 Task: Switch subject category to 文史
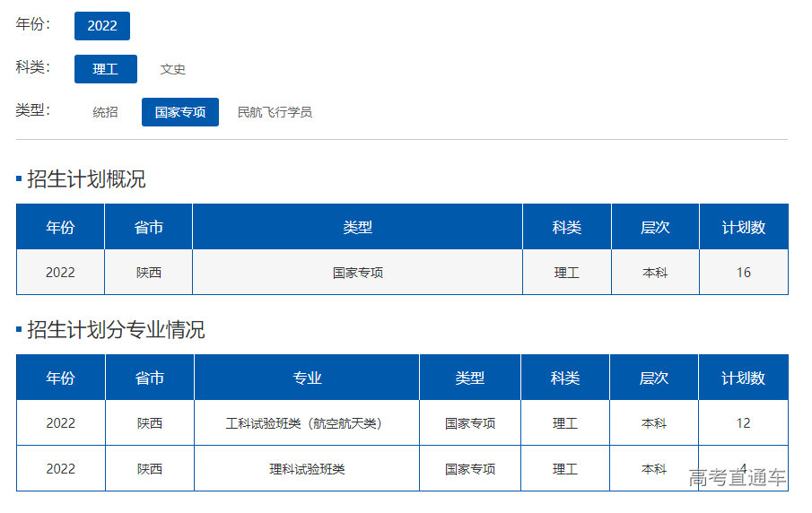(173, 69)
